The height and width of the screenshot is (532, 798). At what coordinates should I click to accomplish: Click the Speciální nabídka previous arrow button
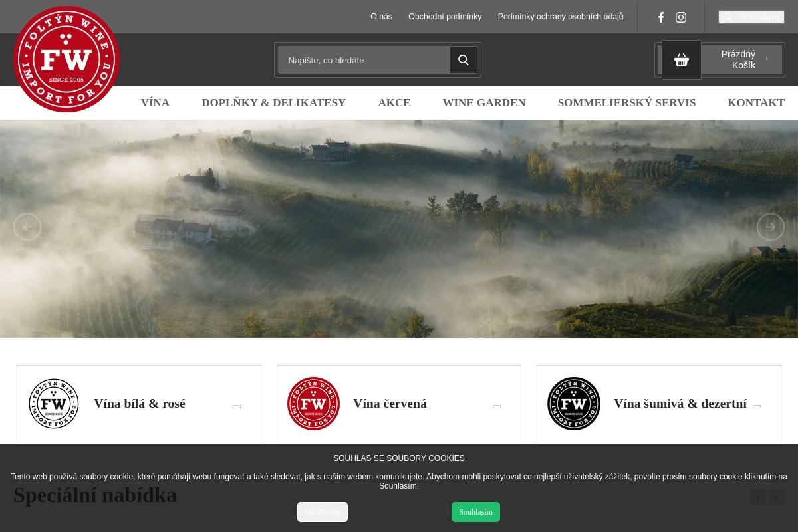tap(757, 497)
